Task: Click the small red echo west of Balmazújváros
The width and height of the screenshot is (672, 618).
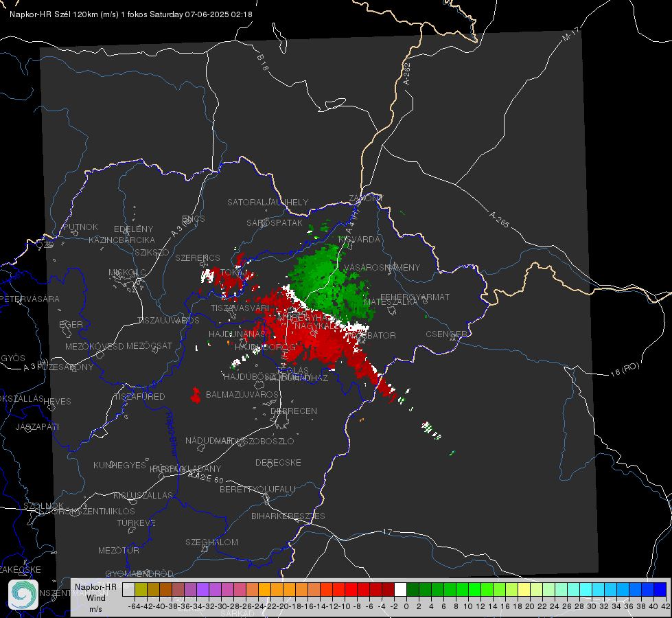Action: tap(196, 396)
